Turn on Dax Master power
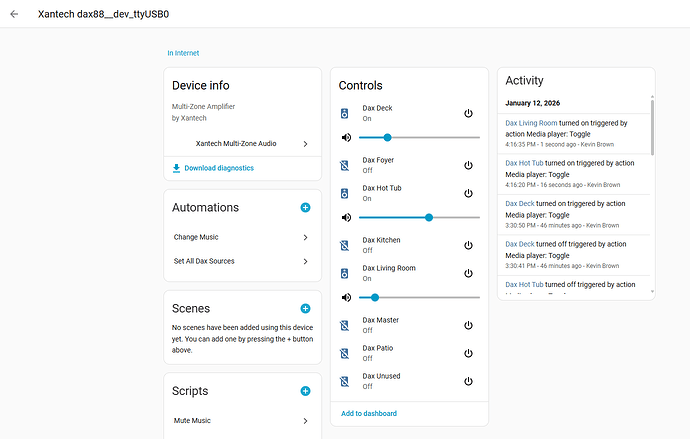The height and width of the screenshot is (439, 690). tap(468, 325)
